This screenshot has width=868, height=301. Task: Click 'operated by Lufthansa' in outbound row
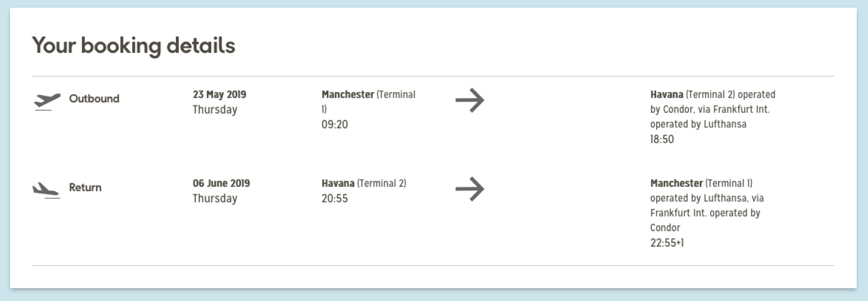pyautogui.click(x=698, y=124)
